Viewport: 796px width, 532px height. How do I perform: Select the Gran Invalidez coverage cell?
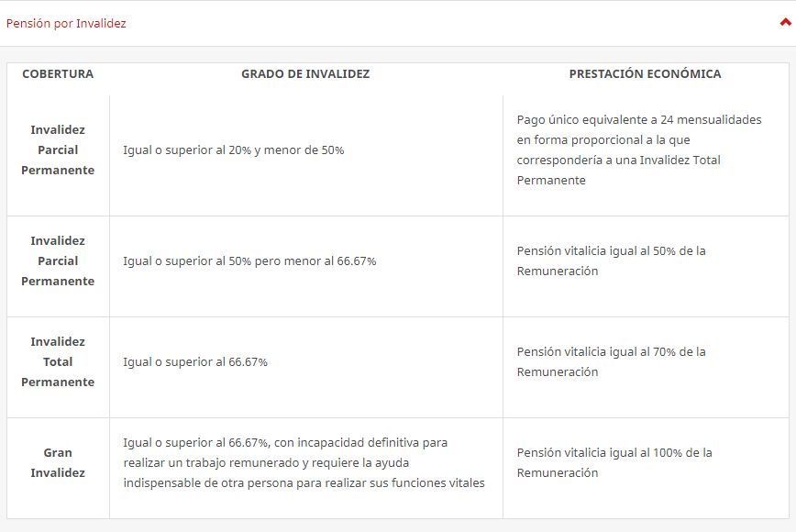tap(58, 463)
